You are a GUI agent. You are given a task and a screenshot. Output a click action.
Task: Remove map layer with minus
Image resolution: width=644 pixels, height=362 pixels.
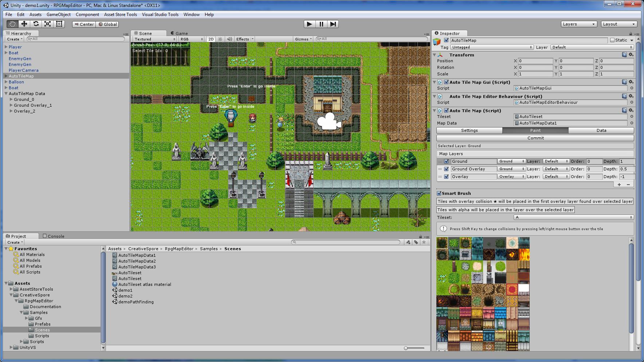point(628,185)
